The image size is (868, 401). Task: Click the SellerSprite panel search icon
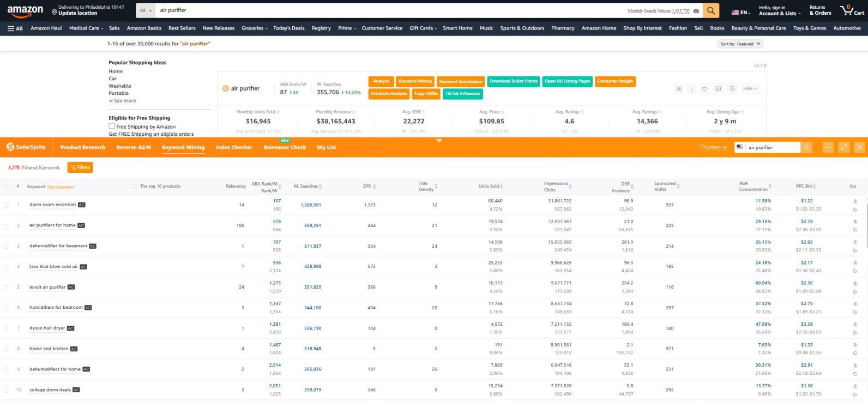[x=806, y=147]
